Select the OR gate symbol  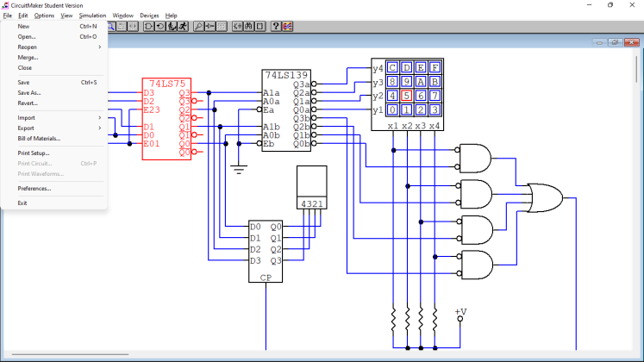(x=545, y=198)
